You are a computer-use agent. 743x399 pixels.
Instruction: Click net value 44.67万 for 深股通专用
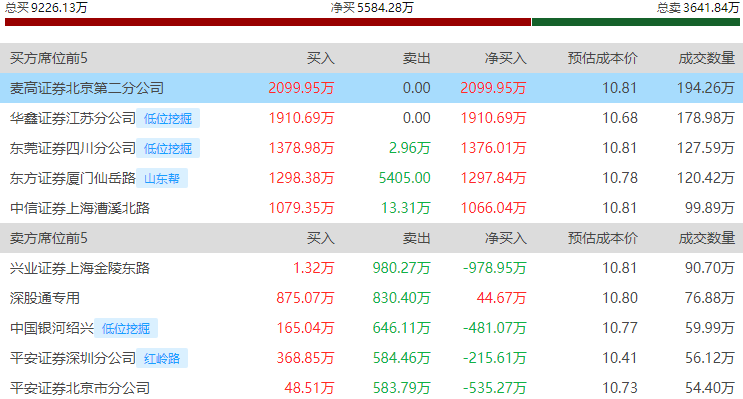[501, 298]
